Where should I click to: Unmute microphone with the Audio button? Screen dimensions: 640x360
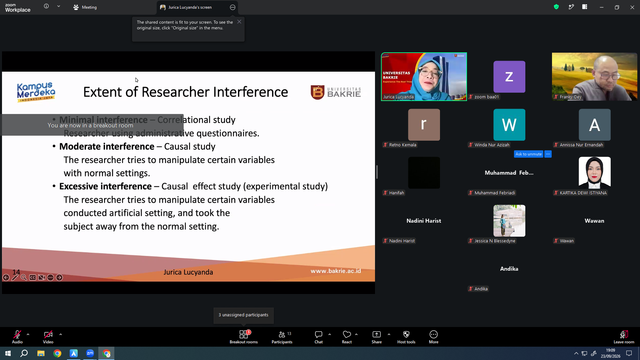pyautogui.click(x=17, y=337)
